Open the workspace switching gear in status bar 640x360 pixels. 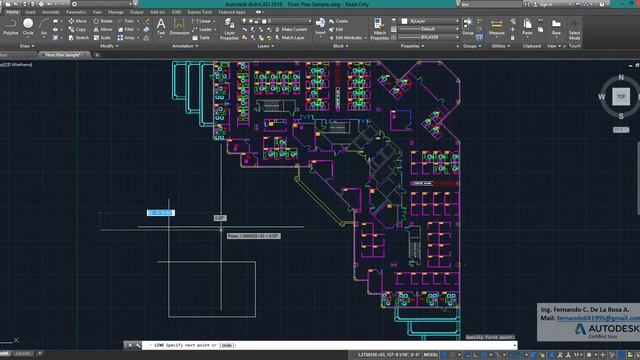pos(589,355)
